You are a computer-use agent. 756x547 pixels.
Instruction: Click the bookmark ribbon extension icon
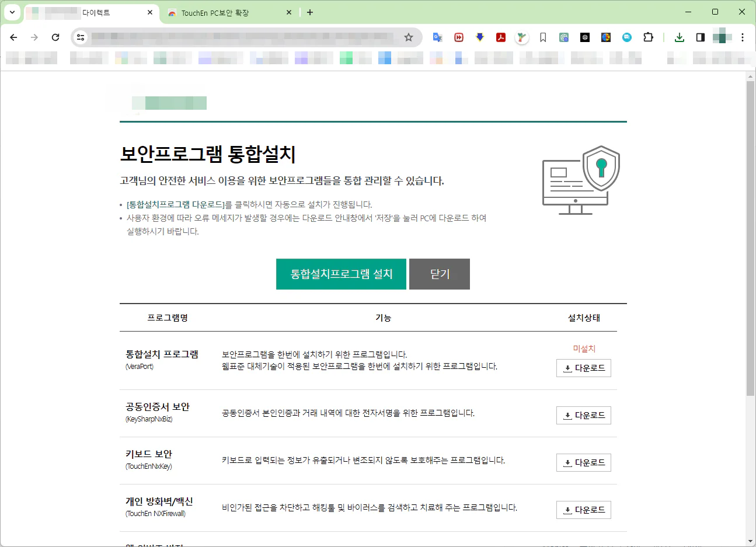(x=543, y=37)
